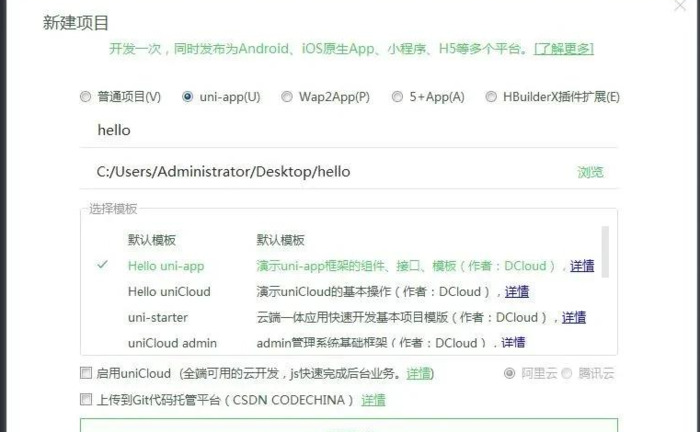700x432 pixels.
Task: Open 详情 link for uni-starter template
Action: (573, 317)
